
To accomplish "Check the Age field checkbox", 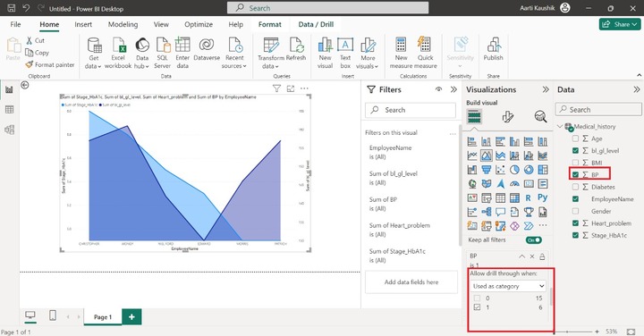I will click(x=575, y=139).
